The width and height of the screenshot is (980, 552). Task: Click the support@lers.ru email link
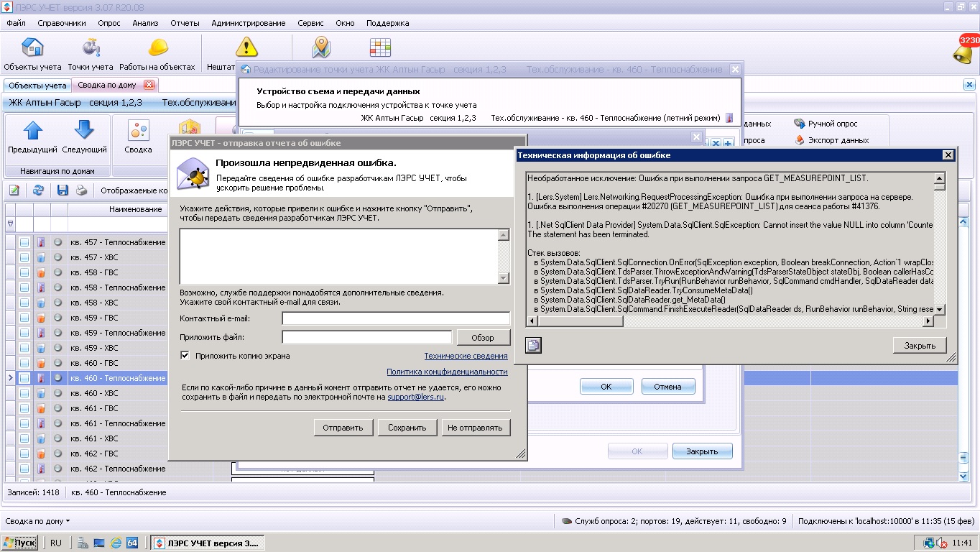tap(416, 397)
